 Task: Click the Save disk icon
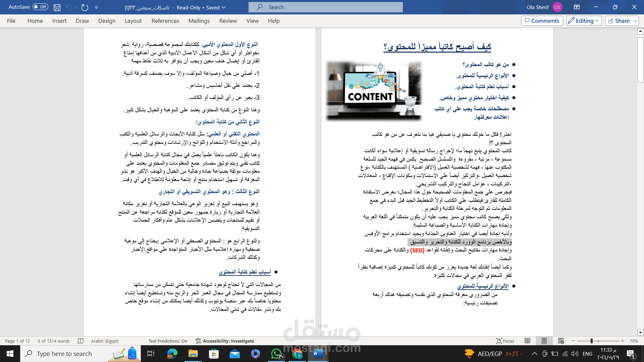[57, 7]
